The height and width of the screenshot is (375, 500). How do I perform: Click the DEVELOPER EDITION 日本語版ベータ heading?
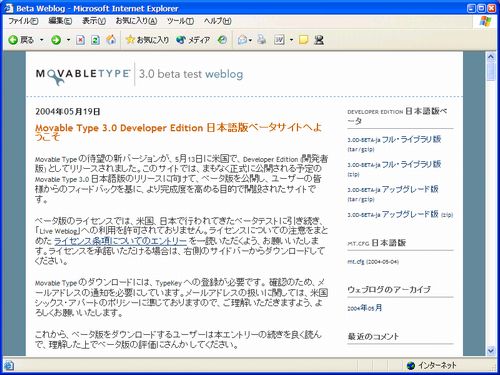[397, 116]
